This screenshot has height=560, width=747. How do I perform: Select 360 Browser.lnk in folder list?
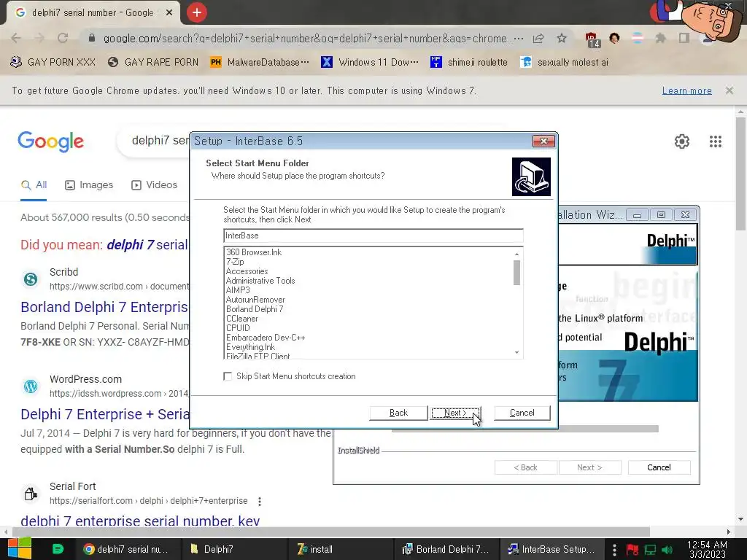[x=254, y=252]
